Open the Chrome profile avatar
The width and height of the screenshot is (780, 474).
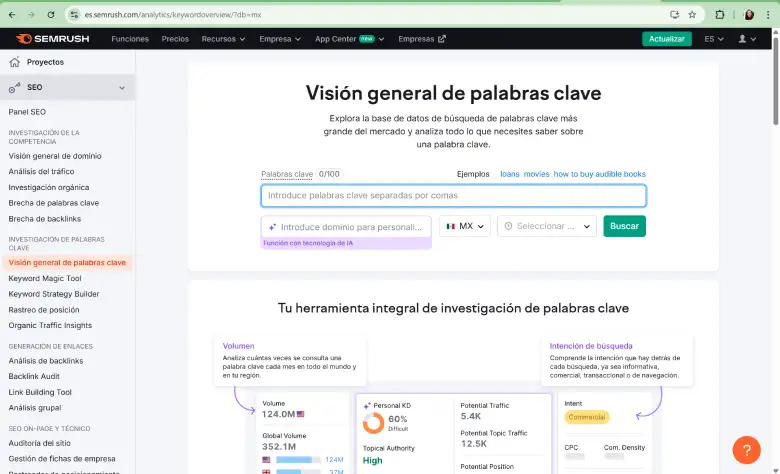click(749, 15)
